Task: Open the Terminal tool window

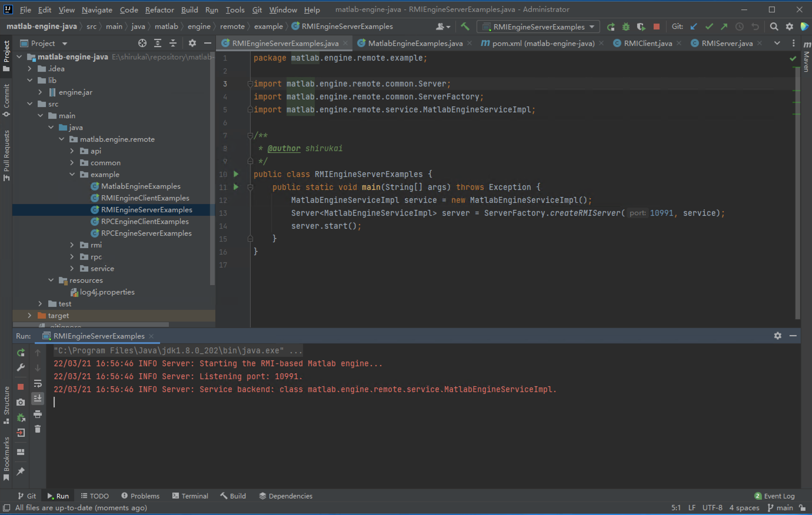Action: point(190,496)
